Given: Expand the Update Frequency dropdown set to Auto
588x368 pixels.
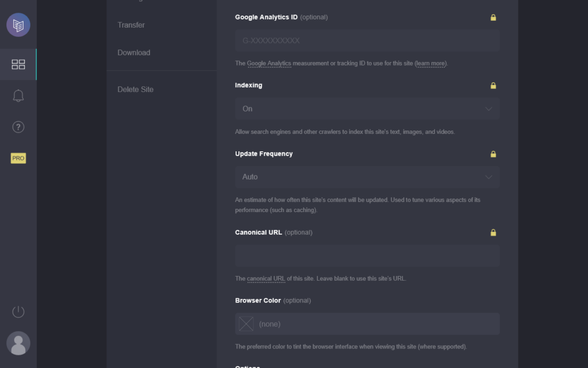Looking at the screenshot, I should pyautogui.click(x=367, y=177).
